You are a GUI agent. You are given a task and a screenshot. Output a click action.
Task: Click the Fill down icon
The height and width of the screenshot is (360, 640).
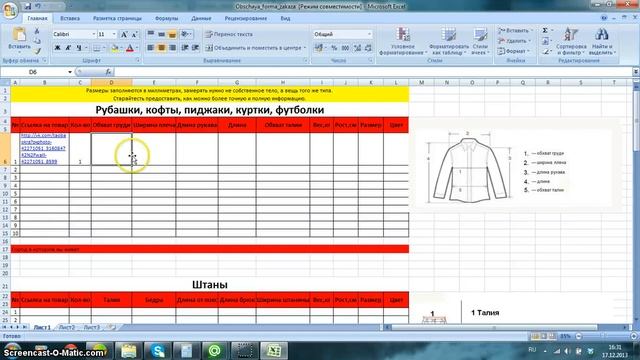[x=546, y=41]
